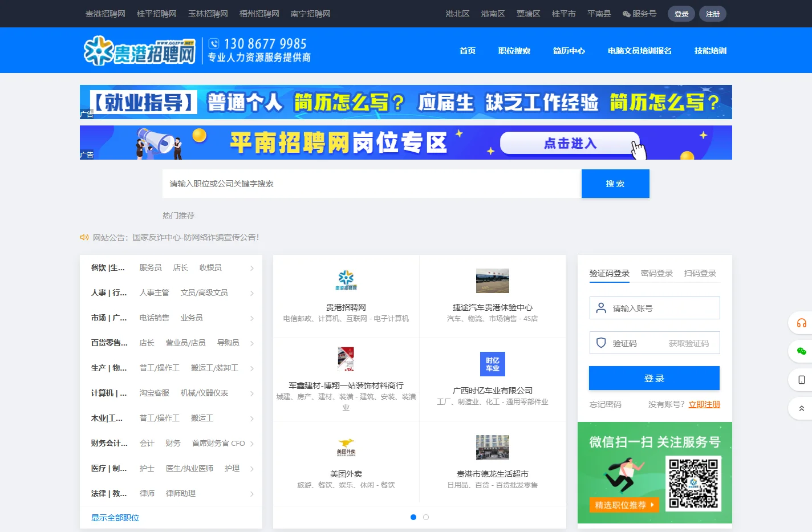Image resolution: width=812 pixels, height=532 pixels.
Task: Click 获取验证码 link
Action: [x=689, y=343]
